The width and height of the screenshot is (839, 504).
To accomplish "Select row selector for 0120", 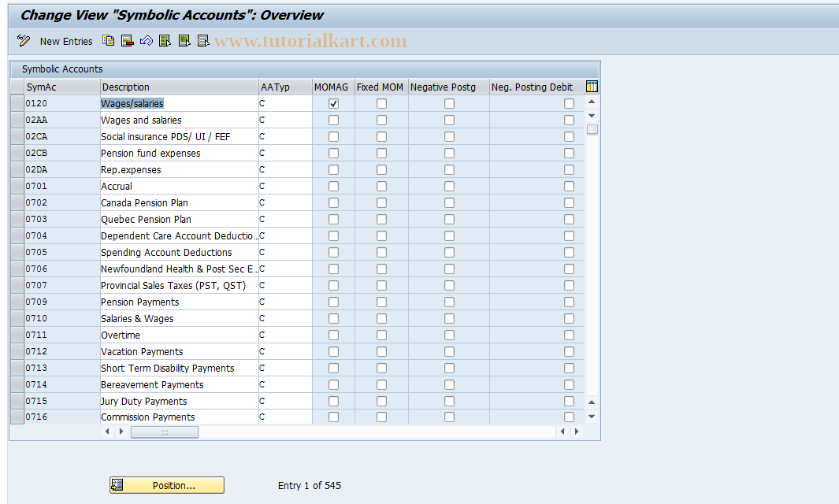I will click(x=17, y=104).
